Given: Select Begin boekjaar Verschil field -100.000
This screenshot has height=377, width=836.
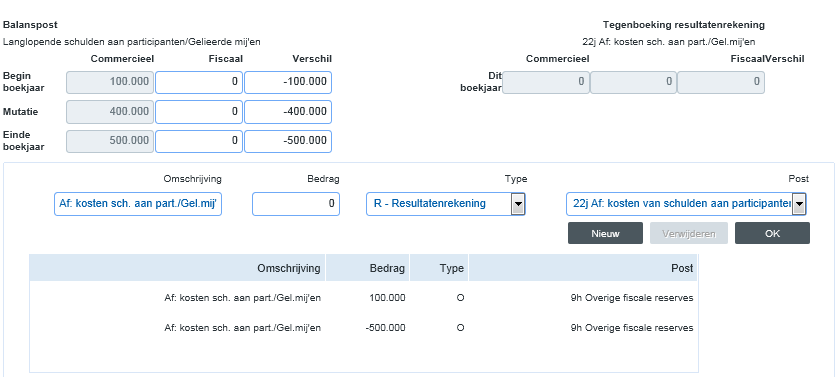Looking at the screenshot, I should point(288,83).
